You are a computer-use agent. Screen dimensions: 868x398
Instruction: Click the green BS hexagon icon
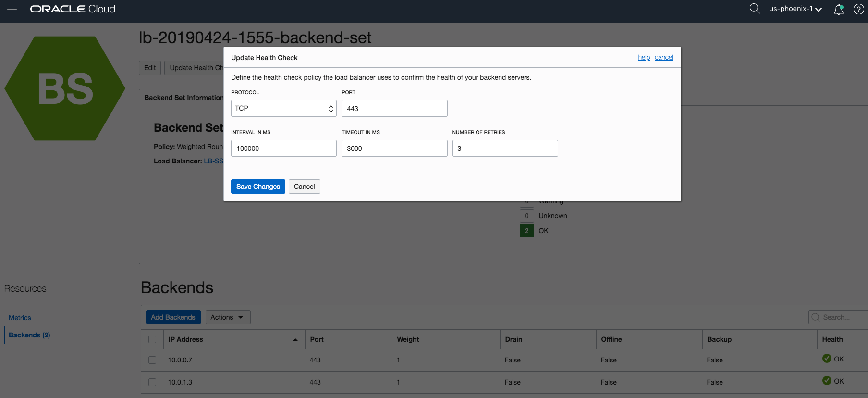point(65,88)
